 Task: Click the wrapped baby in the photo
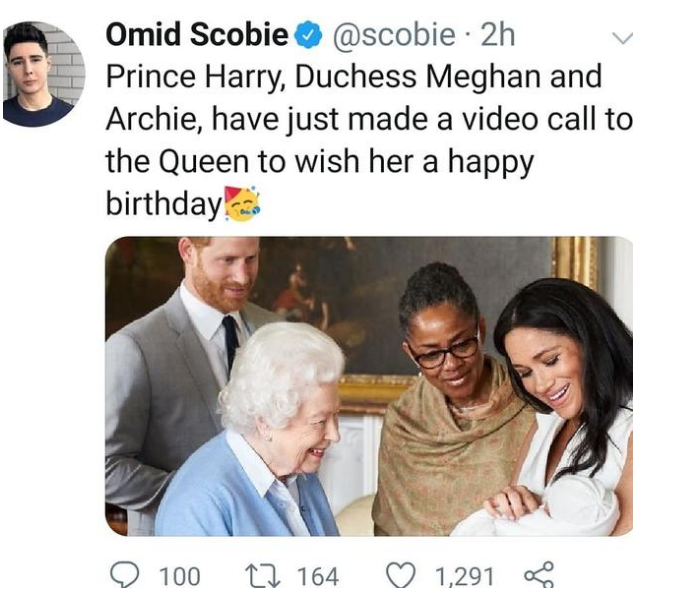pos(545,508)
